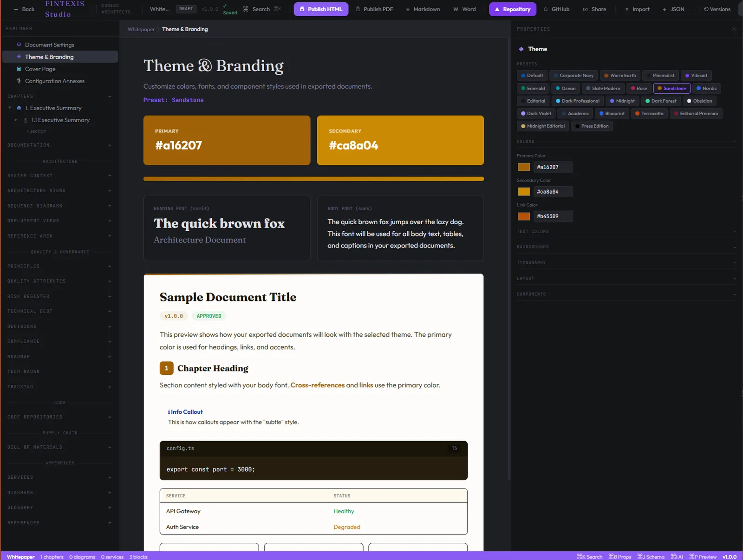
Task: Apply the Terracotta preset
Action: [x=649, y=113]
